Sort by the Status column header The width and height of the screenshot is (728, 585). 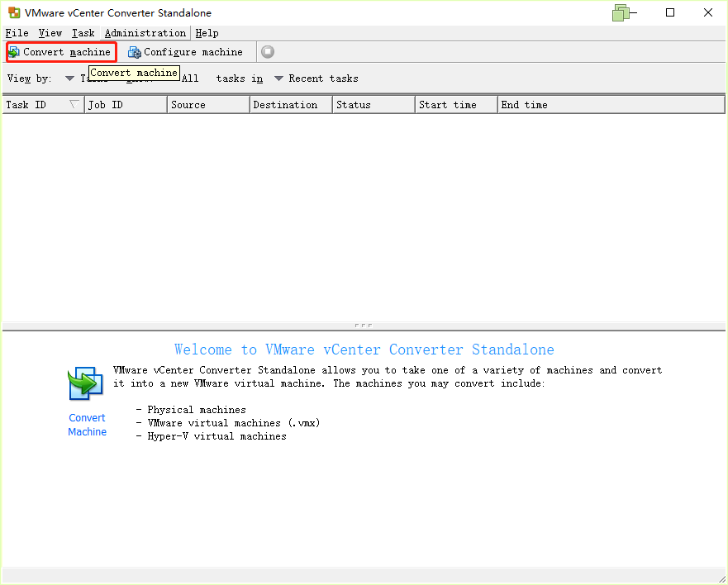pos(374,105)
